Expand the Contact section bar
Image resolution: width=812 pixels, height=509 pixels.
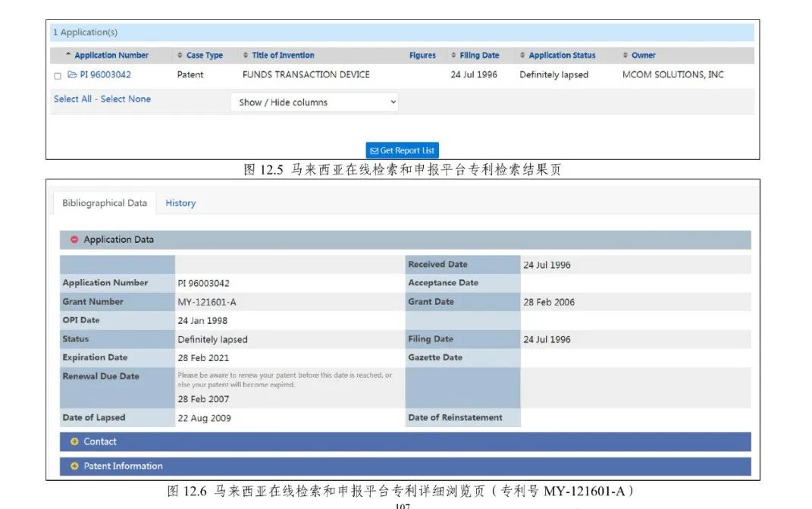click(x=405, y=441)
